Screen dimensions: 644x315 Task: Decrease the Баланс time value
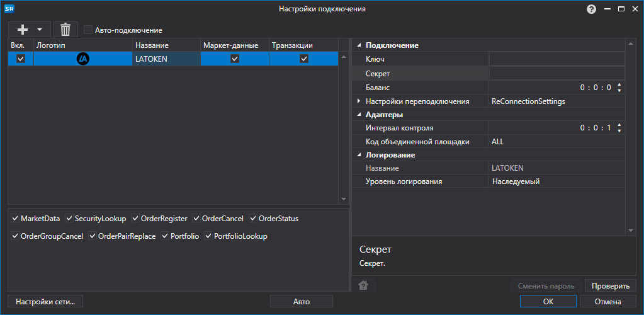(619, 90)
